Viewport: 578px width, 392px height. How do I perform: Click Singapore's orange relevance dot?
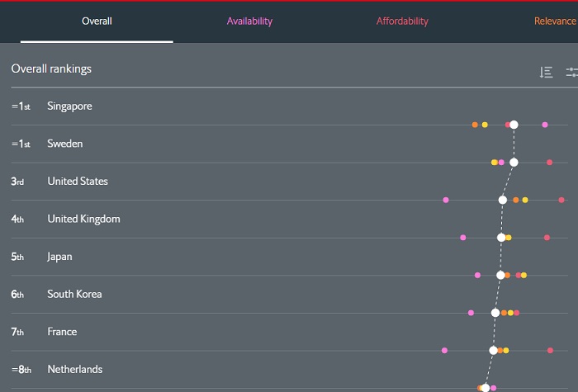[x=475, y=125]
